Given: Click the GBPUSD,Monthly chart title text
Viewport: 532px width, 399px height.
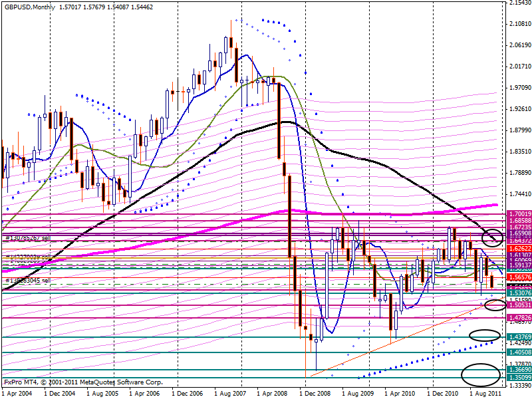Looking at the screenshot, I should click(x=30, y=7).
